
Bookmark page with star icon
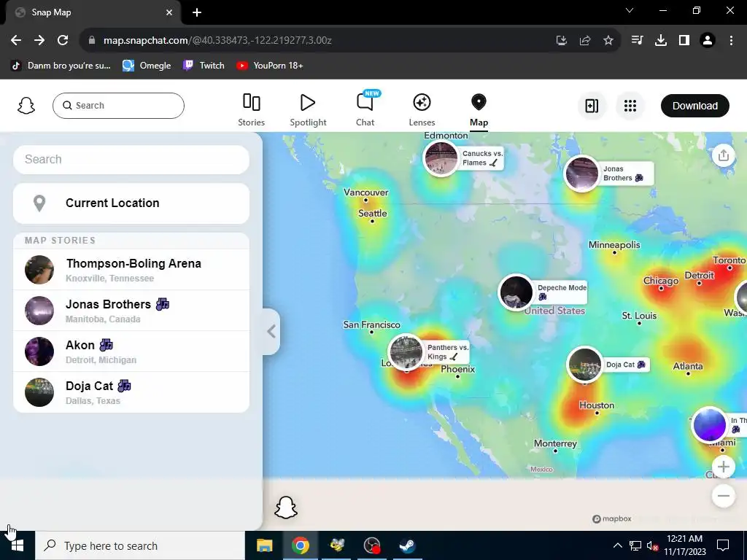tap(608, 41)
